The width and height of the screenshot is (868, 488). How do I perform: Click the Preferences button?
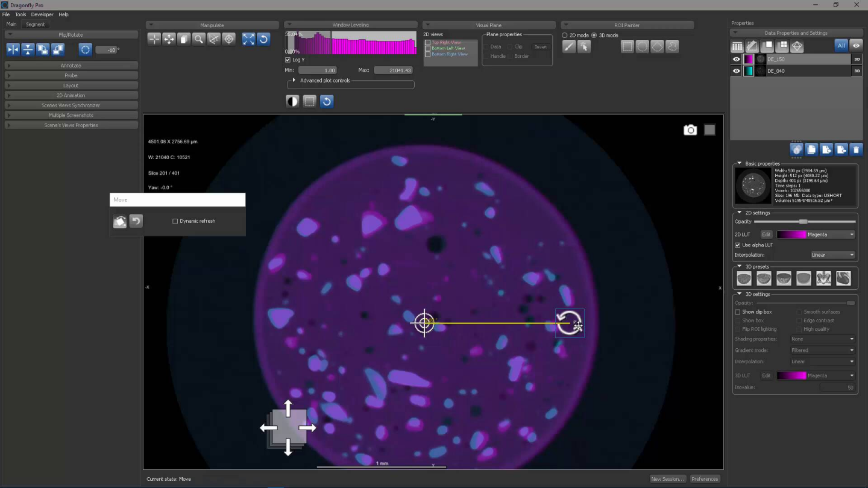pyautogui.click(x=705, y=479)
